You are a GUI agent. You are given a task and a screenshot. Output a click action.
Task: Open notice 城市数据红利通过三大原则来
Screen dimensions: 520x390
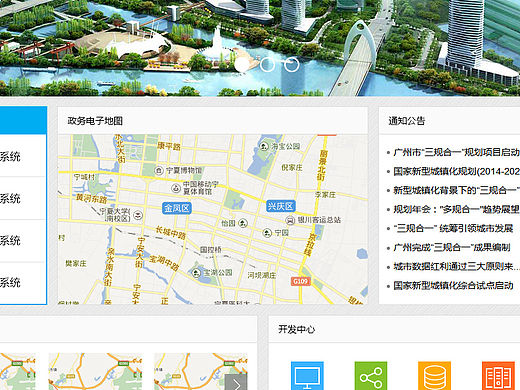pos(456,266)
